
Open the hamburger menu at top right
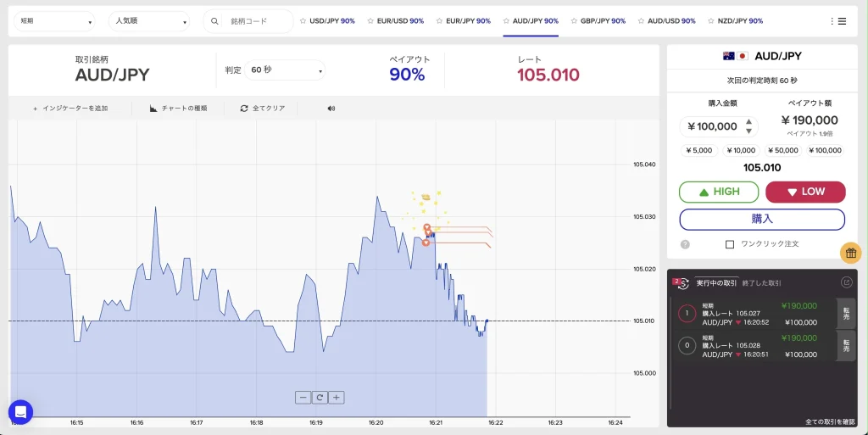(x=838, y=21)
